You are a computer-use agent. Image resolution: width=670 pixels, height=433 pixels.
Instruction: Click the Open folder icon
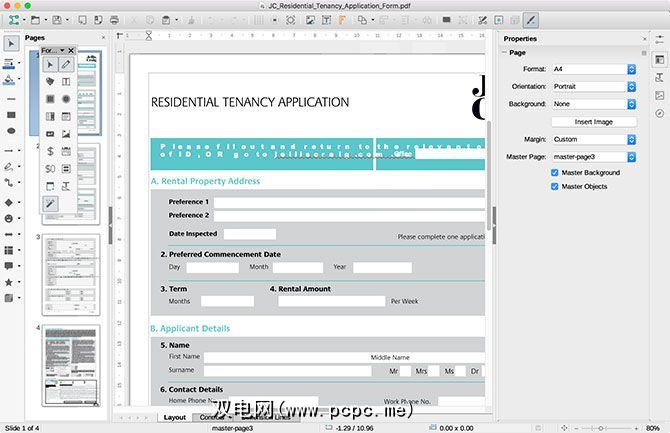(x=35, y=20)
